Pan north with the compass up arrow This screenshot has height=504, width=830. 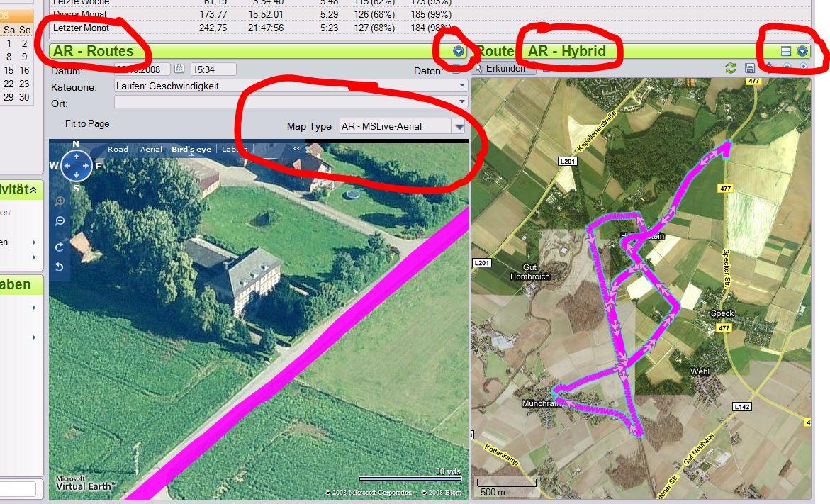(77, 157)
